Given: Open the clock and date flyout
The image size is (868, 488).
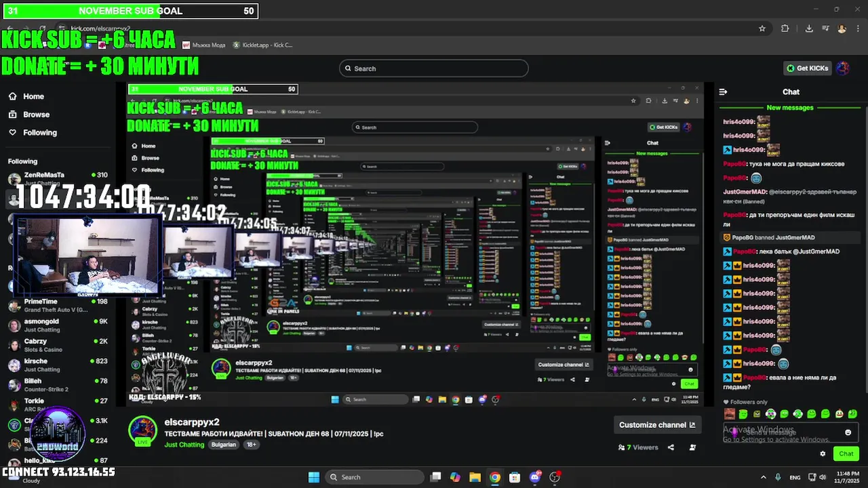Looking at the screenshot, I should pyautogui.click(x=847, y=477).
